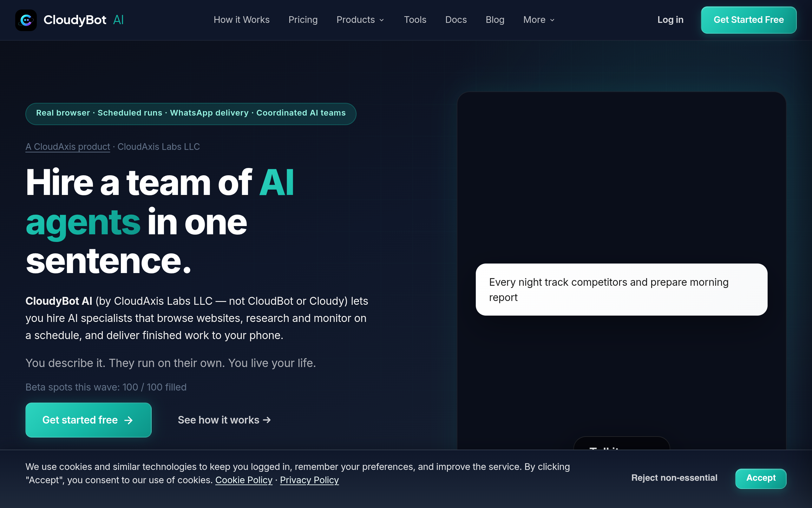The width and height of the screenshot is (812, 508).
Task: Click the CloudyBot logo icon
Action: click(26, 20)
